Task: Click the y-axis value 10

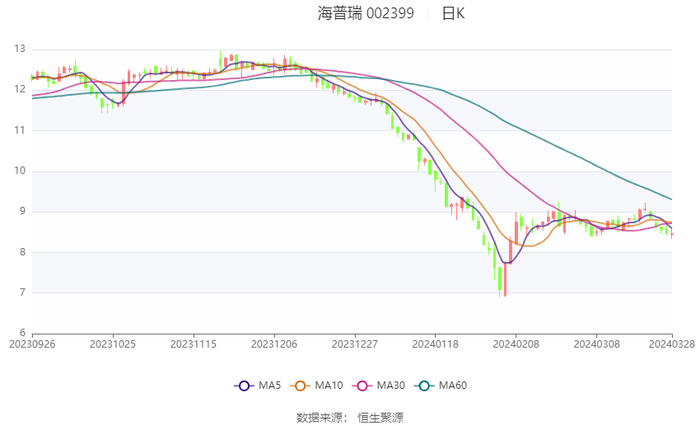Action: (x=20, y=171)
